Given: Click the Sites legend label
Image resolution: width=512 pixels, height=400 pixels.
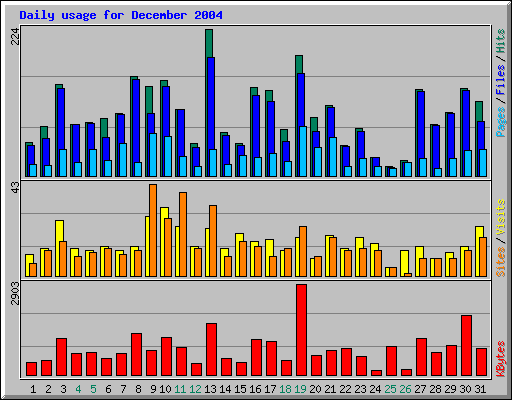Looking at the screenshot, I should click(x=501, y=262).
